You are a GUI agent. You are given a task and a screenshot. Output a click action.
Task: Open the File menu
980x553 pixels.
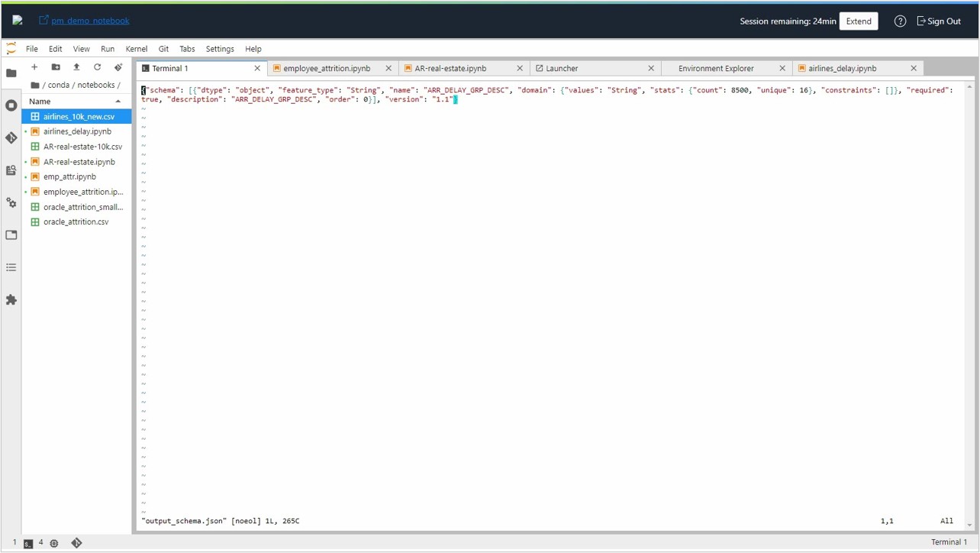(x=32, y=49)
